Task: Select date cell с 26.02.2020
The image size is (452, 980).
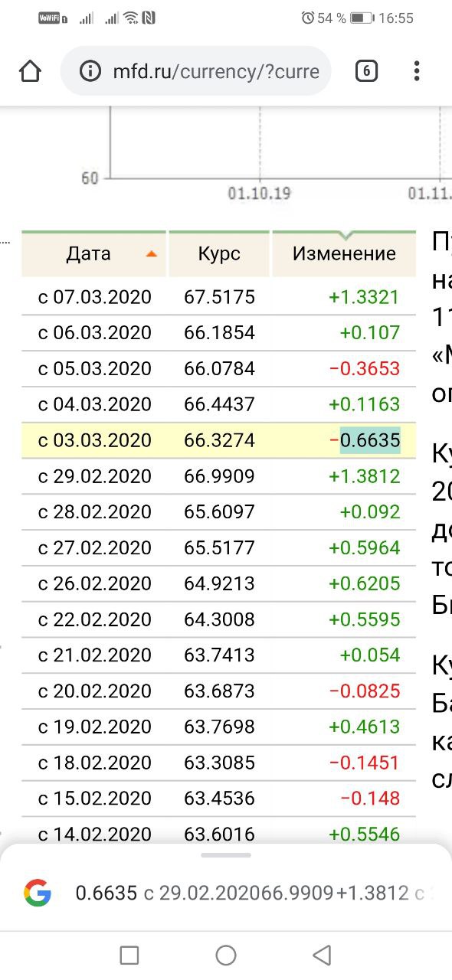Action: 95,583
